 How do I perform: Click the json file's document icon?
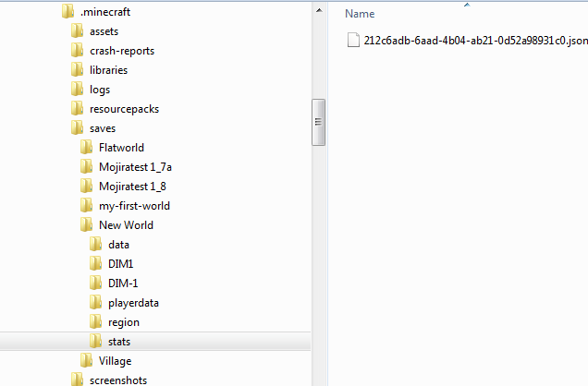point(353,40)
